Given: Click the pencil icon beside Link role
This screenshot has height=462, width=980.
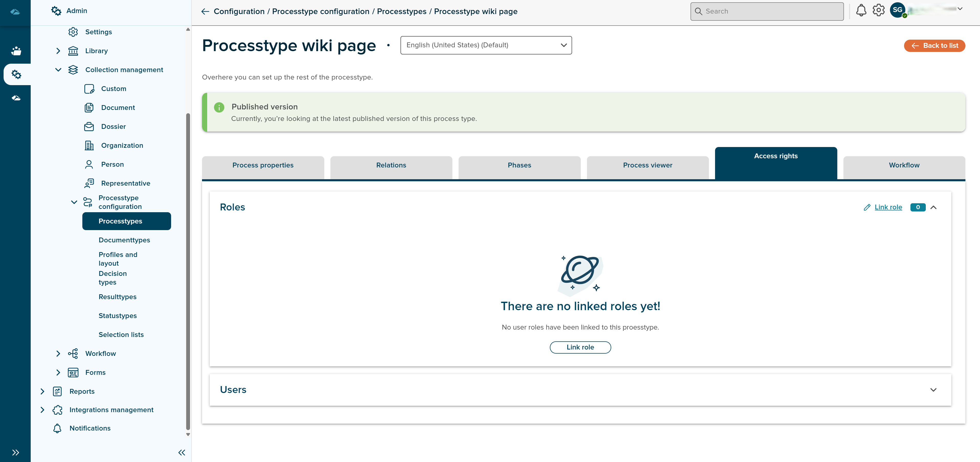Looking at the screenshot, I should pos(867,207).
